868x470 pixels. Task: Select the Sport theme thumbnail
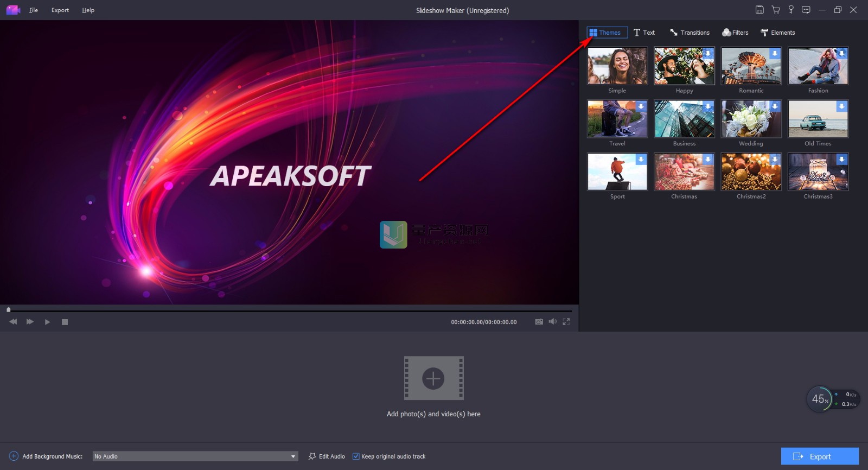tap(617, 172)
